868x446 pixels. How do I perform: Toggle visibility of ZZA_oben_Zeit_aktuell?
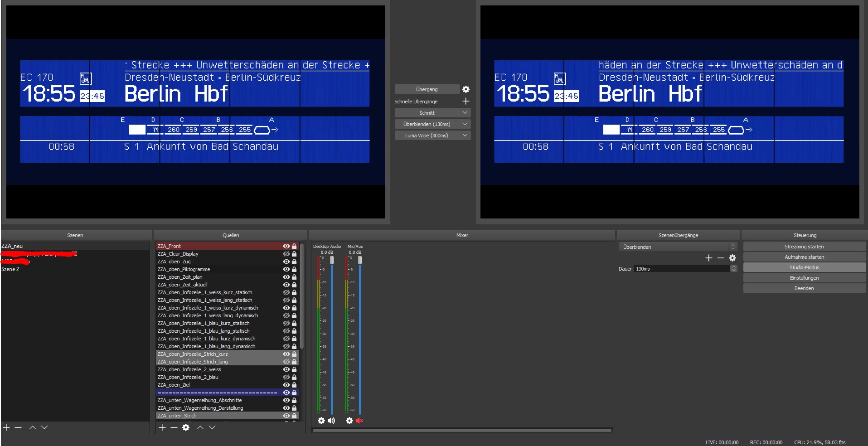[286, 285]
